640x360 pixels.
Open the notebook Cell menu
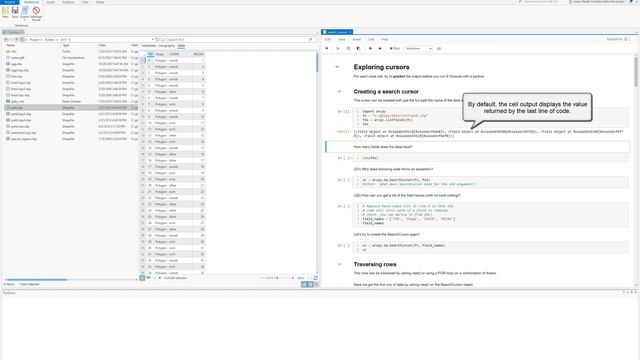[371, 40]
